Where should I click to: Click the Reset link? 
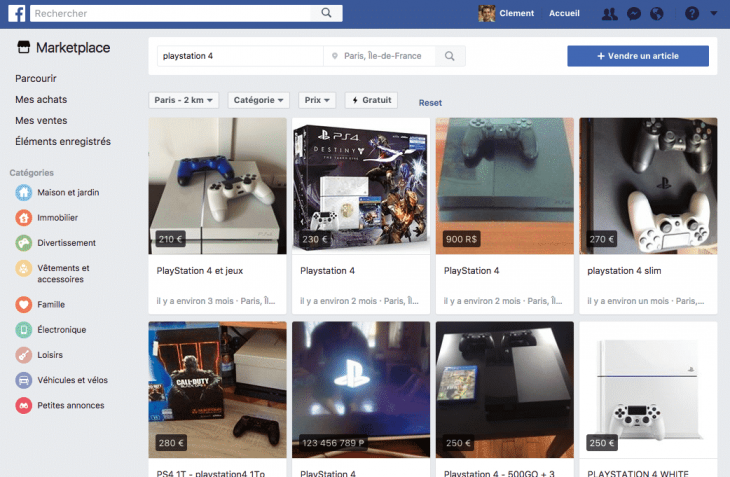pos(430,103)
